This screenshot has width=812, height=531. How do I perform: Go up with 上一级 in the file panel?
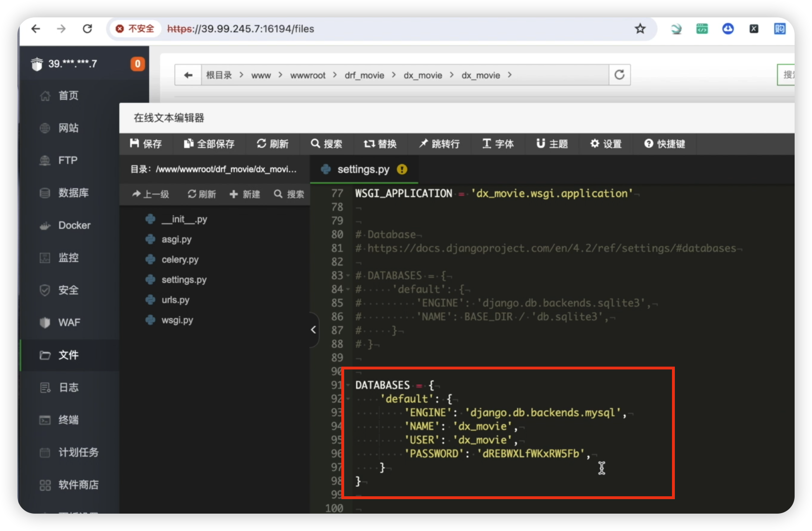click(x=151, y=194)
